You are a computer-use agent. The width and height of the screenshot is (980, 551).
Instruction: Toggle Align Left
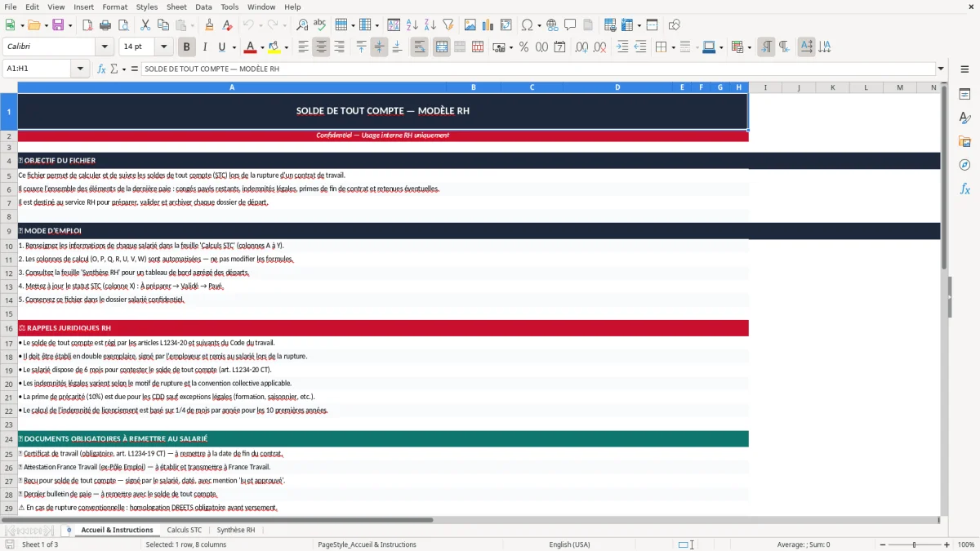coord(303,47)
